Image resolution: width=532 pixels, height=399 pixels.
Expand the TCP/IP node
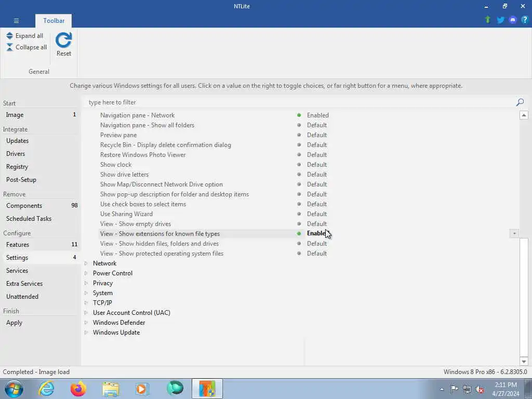pos(86,303)
